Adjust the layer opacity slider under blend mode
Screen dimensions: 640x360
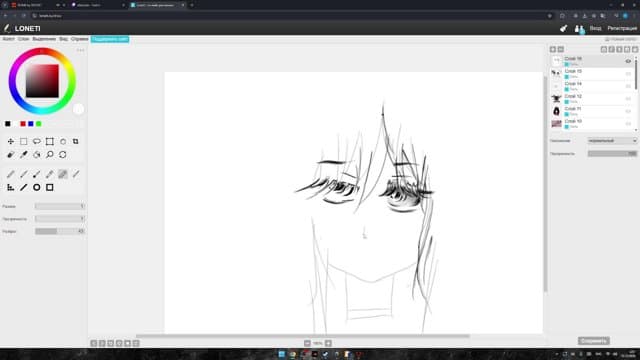click(612, 153)
